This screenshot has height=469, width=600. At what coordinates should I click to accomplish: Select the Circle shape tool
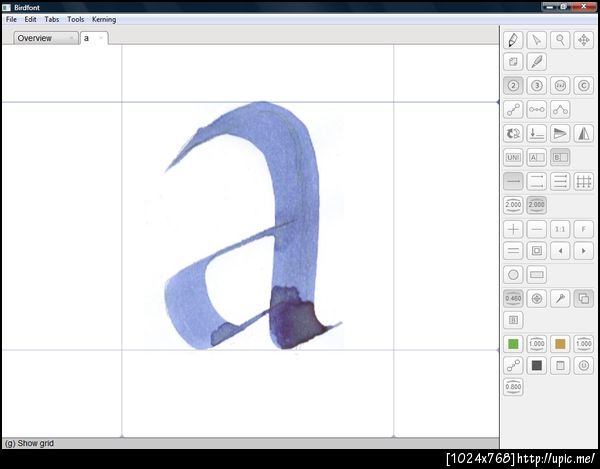tap(513, 275)
